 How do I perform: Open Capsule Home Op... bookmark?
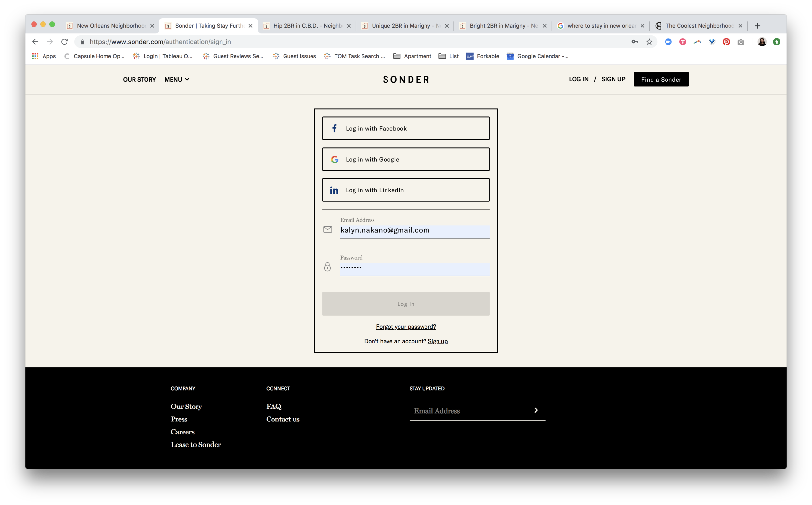click(x=94, y=56)
